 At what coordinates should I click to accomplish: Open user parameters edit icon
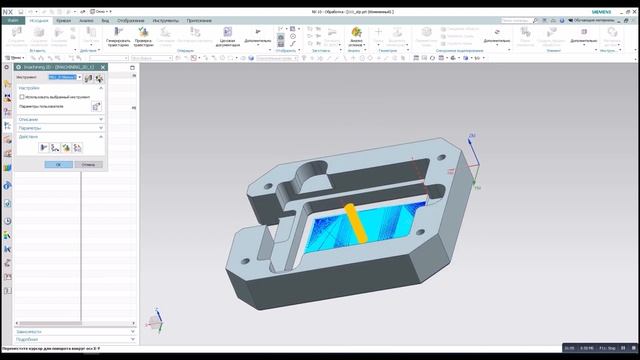[96, 107]
